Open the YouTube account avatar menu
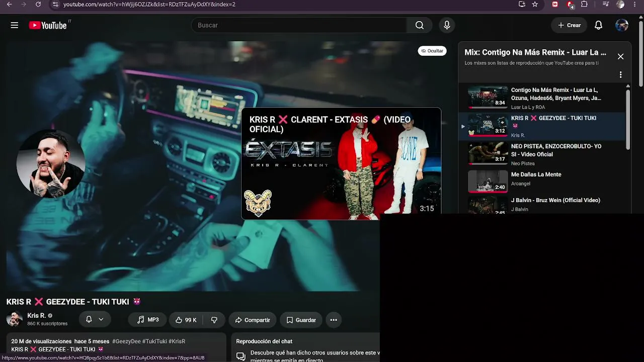 tap(622, 25)
